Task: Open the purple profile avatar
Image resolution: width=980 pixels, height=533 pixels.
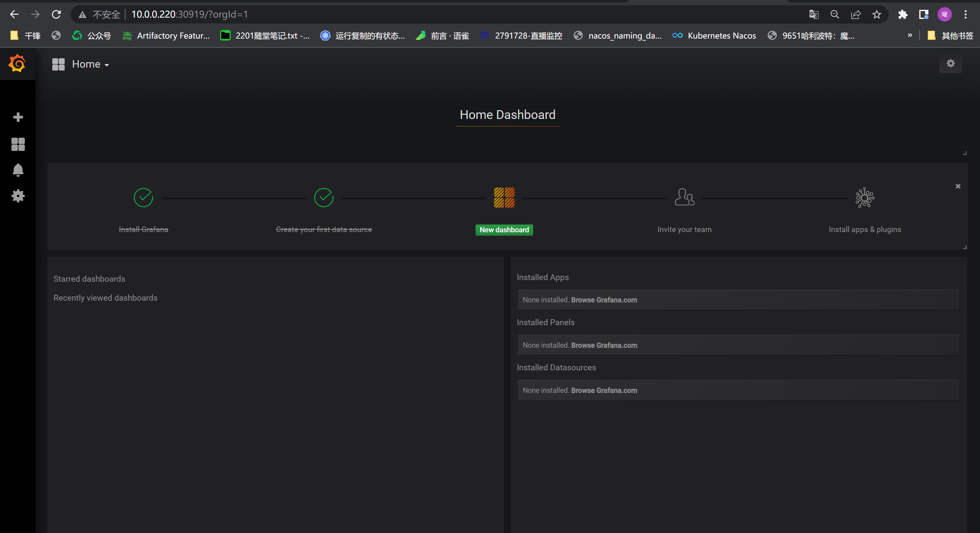Action: [x=944, y=14]
